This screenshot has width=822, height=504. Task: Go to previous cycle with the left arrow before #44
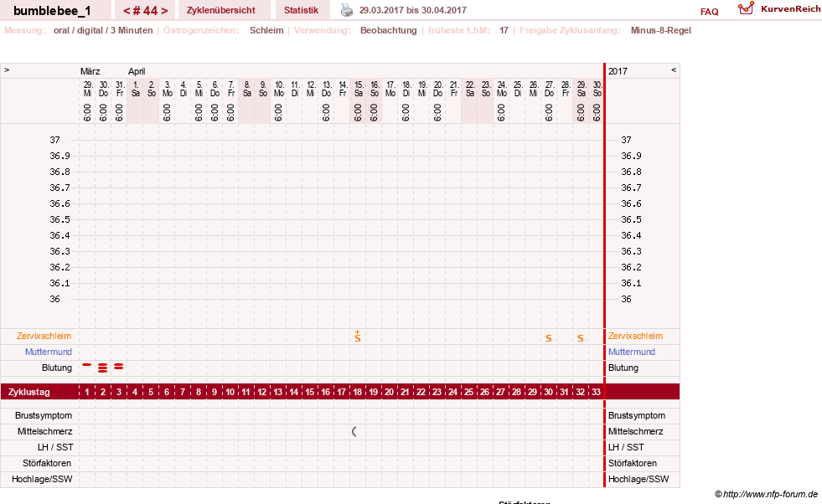(127, 11)
